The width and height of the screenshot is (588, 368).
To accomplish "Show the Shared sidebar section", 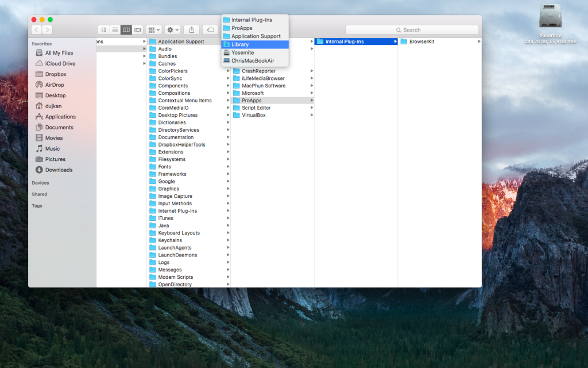I will click(39, 194).
